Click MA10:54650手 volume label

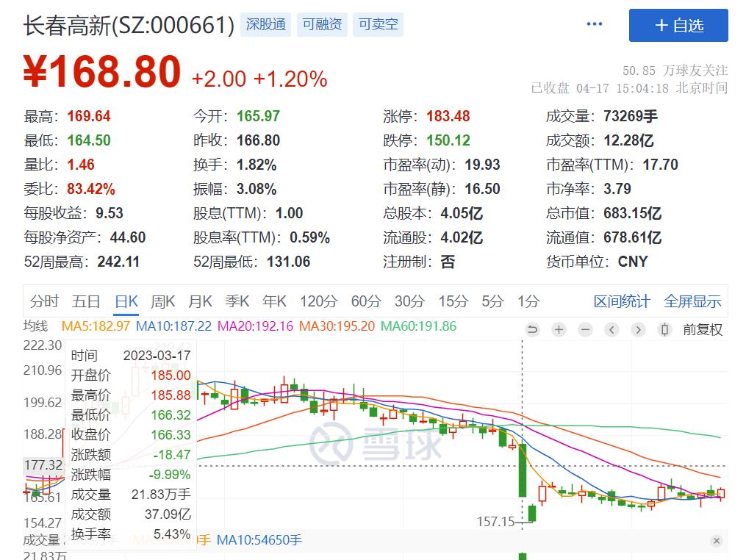coord(259,540)
